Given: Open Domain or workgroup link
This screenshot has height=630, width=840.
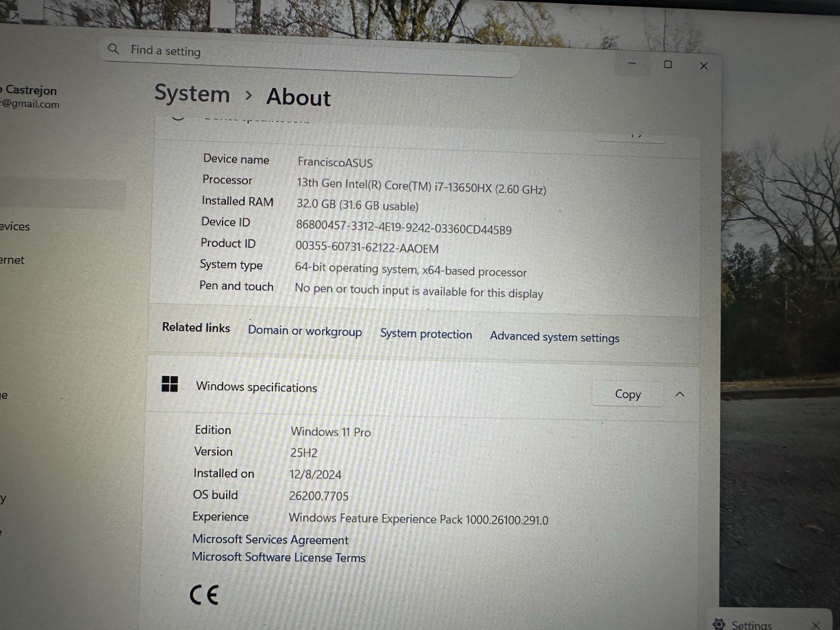Looking at the screenshot, I should pyautogui.click(x=304, y=331).
